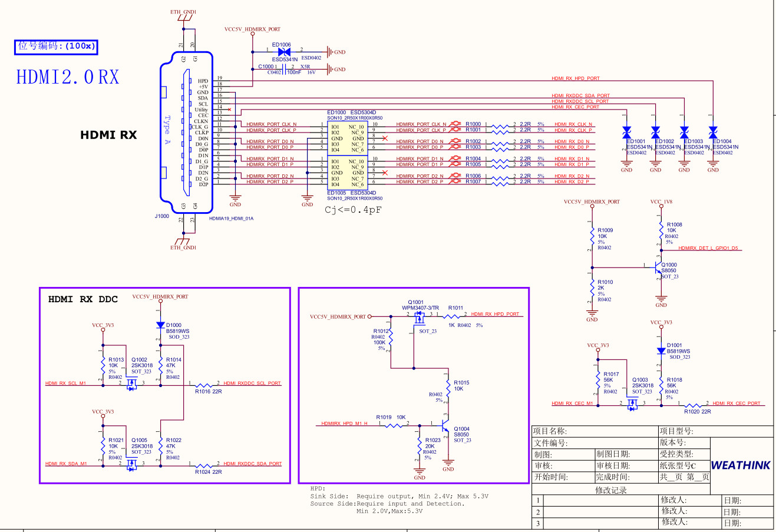Select the D1000 B5819WS diode symbol
The image size is (776, 532).
pos(160,325)
